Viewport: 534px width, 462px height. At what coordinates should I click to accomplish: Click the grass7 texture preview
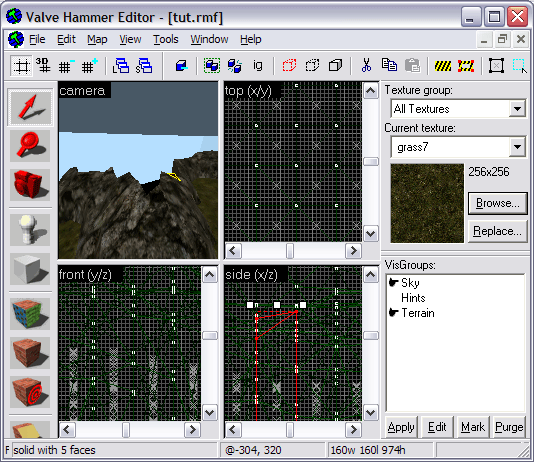(x=427, y=203)
